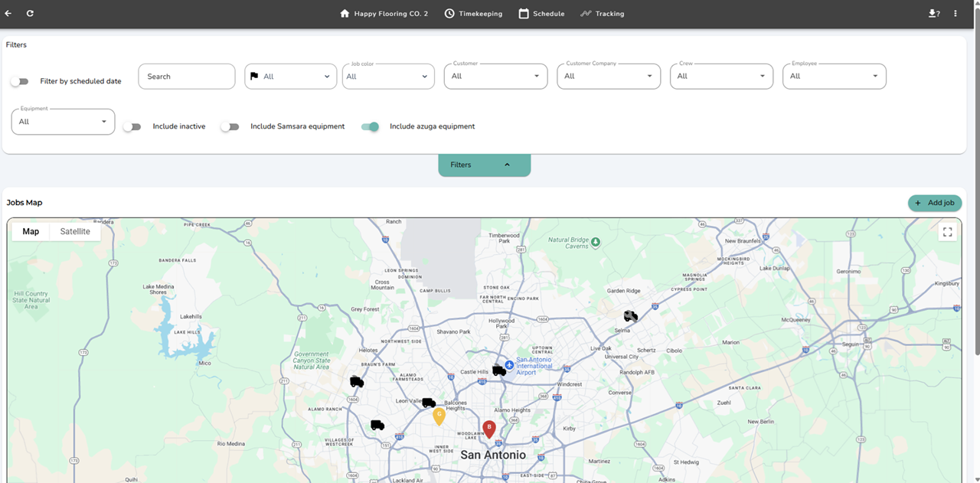Enable Filter by scheduled date toggle
This screenshot has width=980, height=483.
point(20,81)
